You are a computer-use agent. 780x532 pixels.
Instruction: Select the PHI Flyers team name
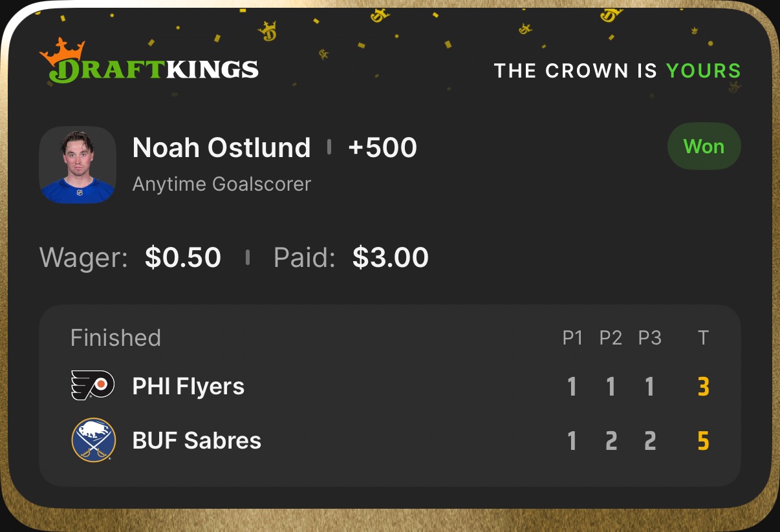pos(188,387)
